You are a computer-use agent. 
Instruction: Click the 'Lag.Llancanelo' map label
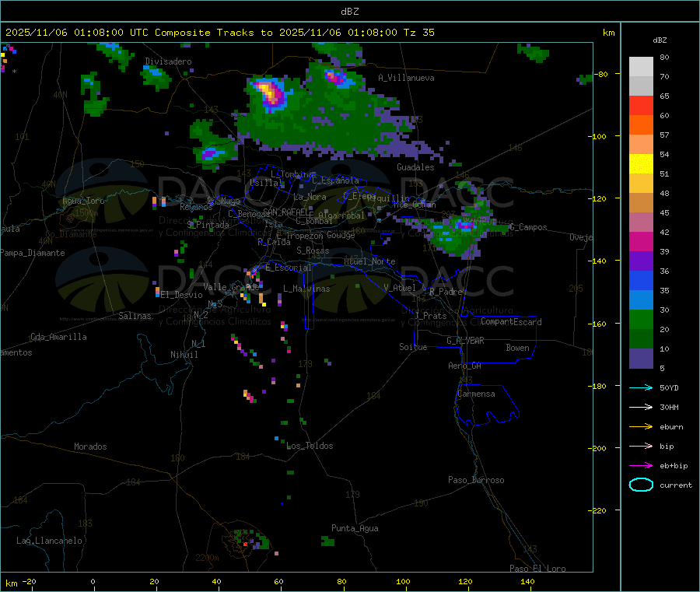click(x=50, y=541)
